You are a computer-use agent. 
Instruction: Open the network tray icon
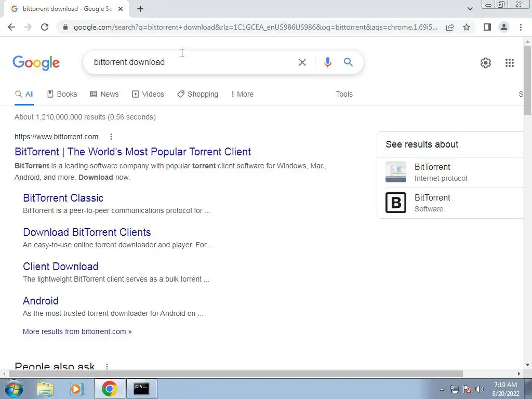coord(454,389)
